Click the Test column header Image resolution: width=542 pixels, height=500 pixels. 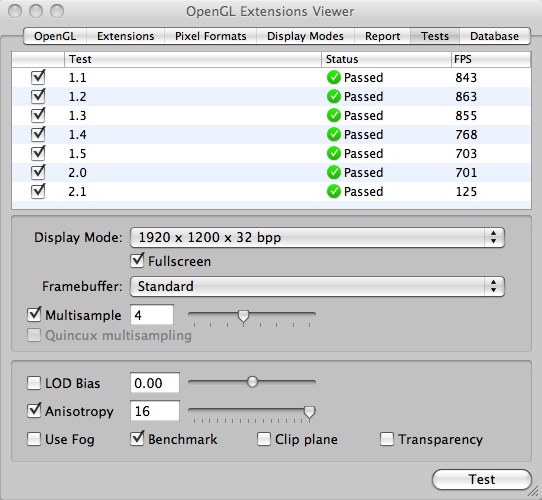tap(193, 59)
